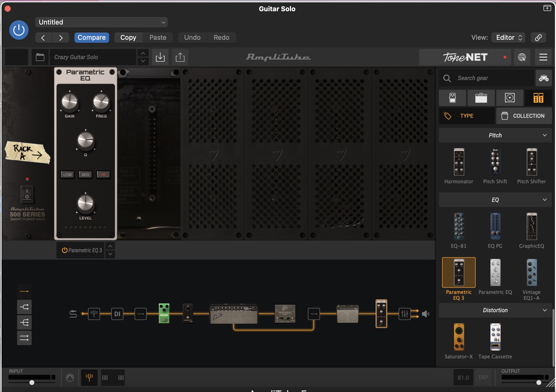Select the speaker cabinet in chain

[x=348, y=314]
